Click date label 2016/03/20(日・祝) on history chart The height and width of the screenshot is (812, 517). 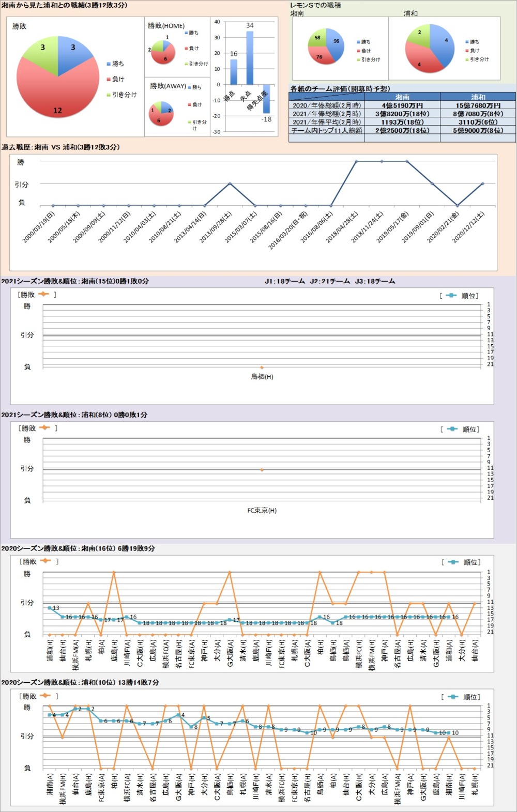point(288,229)
